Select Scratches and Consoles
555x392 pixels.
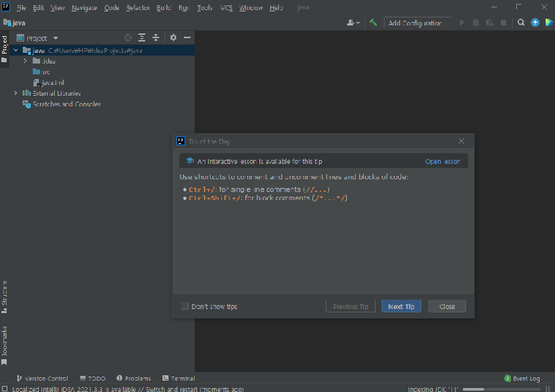[x=62, y=104]
